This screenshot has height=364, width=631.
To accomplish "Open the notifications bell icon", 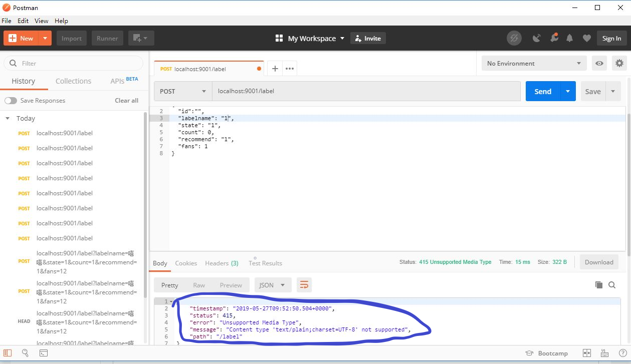I will [x=570, y=38].
